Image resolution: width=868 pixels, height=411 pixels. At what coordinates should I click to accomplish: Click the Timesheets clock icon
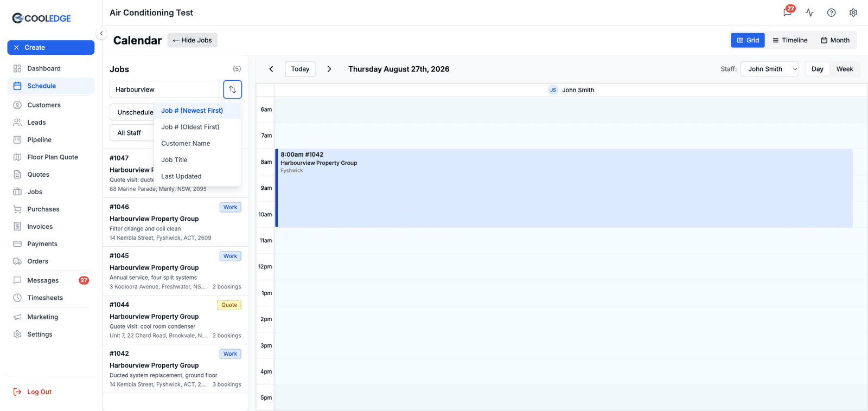(x=17, y=298)
